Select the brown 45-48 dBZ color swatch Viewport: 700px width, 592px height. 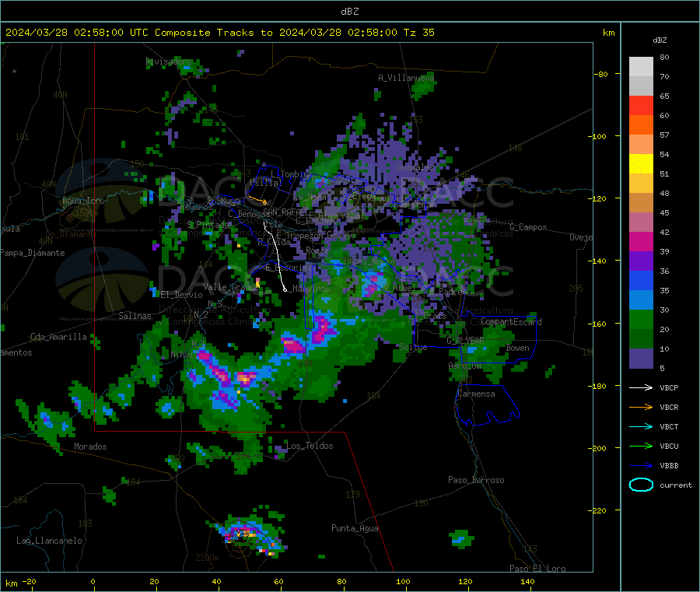click(x=641, y=203)
